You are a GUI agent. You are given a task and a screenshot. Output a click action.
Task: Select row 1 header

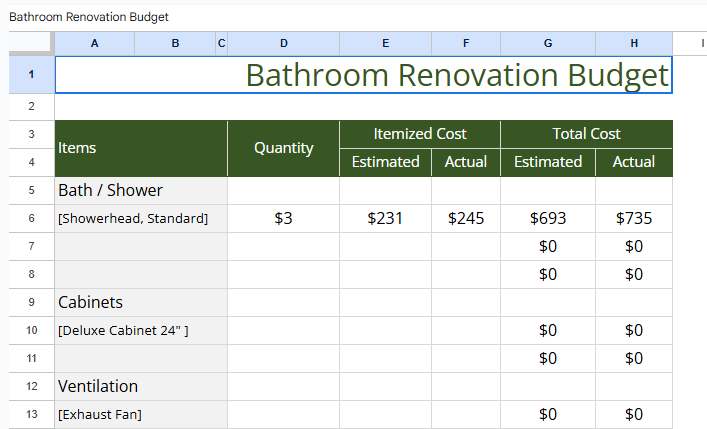pos(31,75)
